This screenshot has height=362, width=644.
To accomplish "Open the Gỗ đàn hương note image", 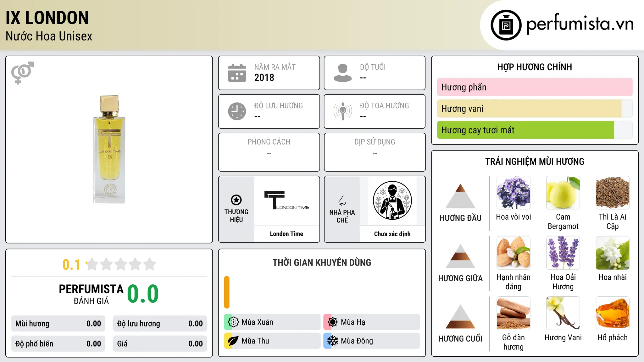I will [x=514, y=313].
